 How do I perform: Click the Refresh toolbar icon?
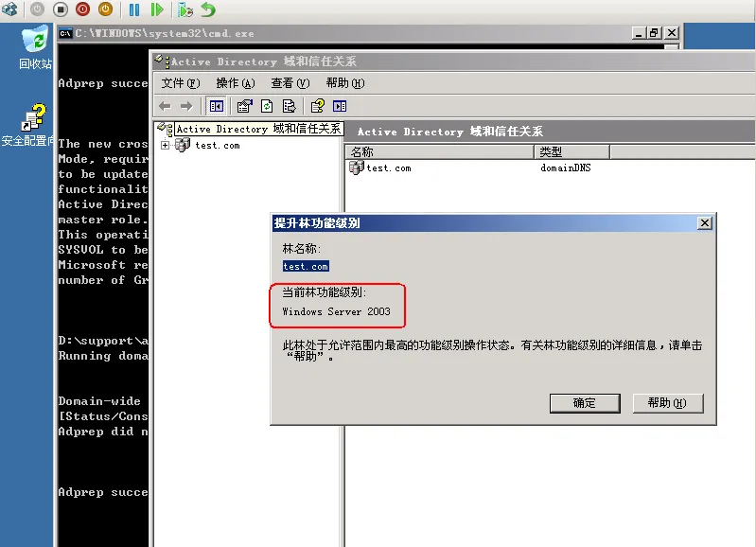(x=267, y=106)
